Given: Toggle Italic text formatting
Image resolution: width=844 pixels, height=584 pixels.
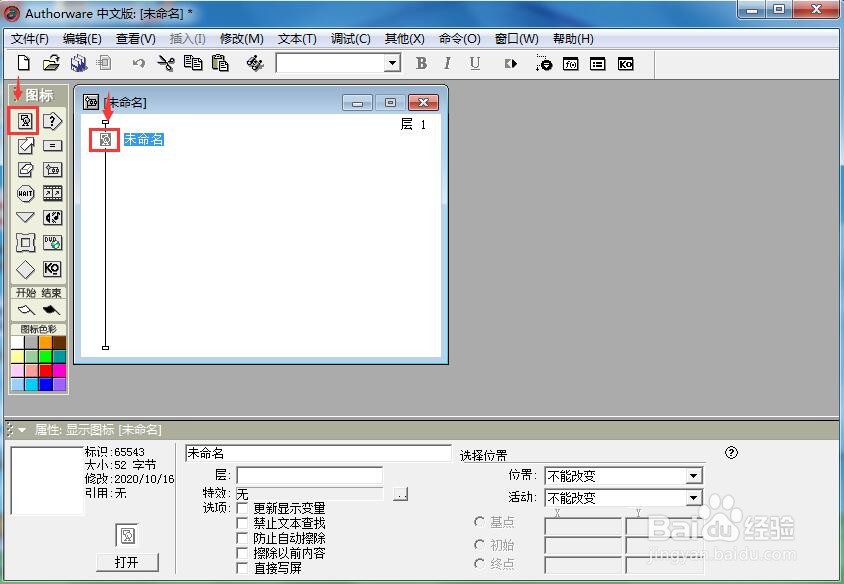Looking at the screenshot, I should 447,64.
